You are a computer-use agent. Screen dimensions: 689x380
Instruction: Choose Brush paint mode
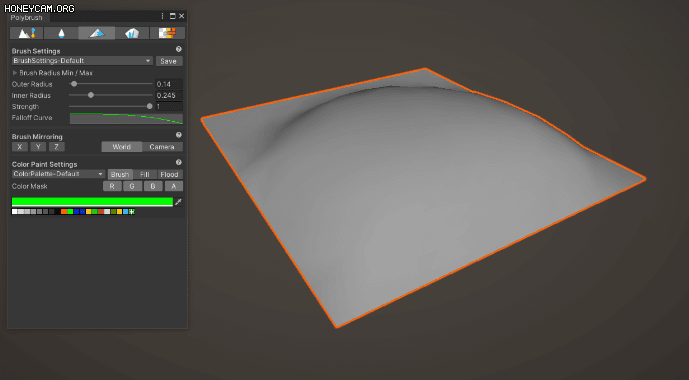[120, 174]
